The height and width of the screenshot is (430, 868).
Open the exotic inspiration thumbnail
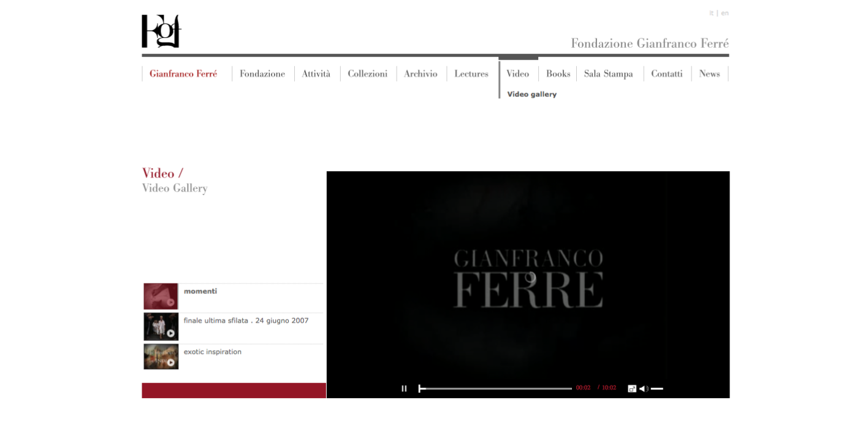click(x=161, y=356)
